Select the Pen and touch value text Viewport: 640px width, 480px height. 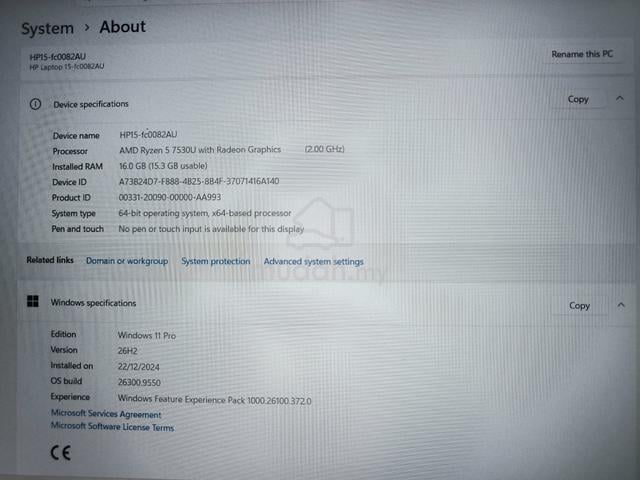click(x=211, y=229)
